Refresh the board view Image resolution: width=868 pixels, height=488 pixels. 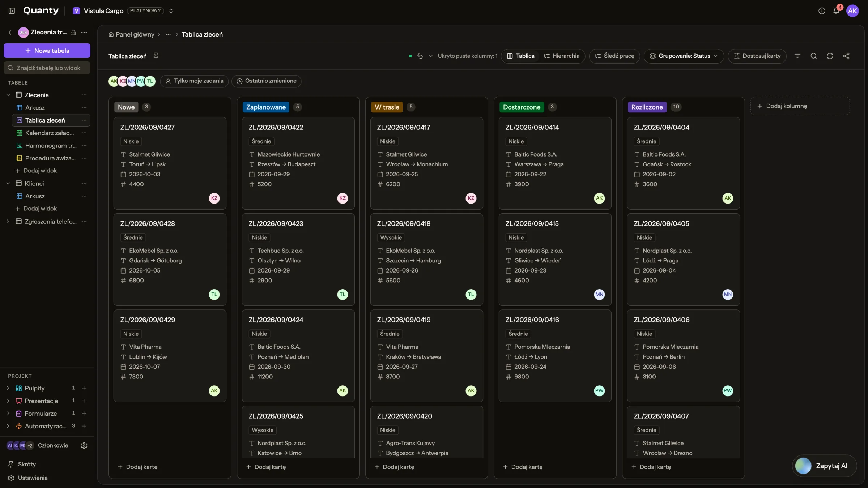pyautogui.click(x=830, y=56)
